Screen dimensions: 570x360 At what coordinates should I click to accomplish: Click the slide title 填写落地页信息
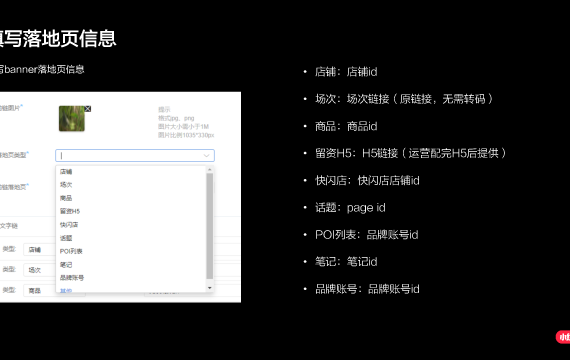(x=58, y=39)
